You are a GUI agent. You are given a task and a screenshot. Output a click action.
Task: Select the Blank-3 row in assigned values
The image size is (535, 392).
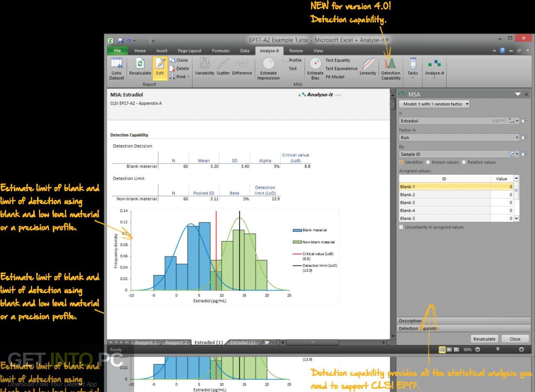[456, 203]
